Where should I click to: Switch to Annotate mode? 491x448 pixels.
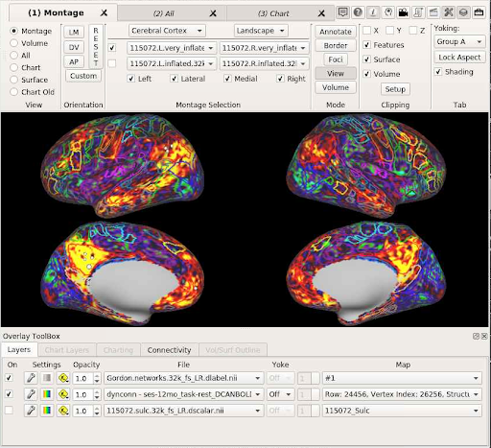336,32
